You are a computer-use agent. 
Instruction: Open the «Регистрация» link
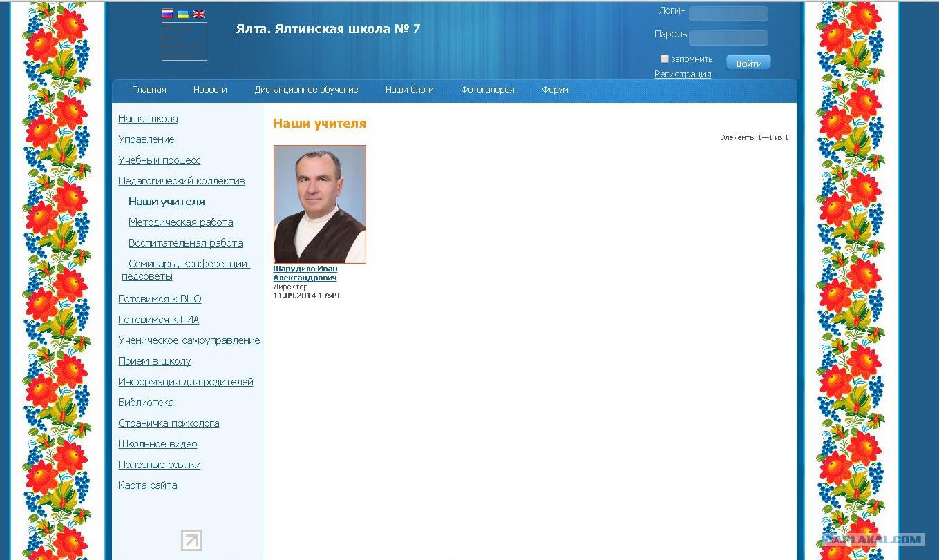(683, 74)
